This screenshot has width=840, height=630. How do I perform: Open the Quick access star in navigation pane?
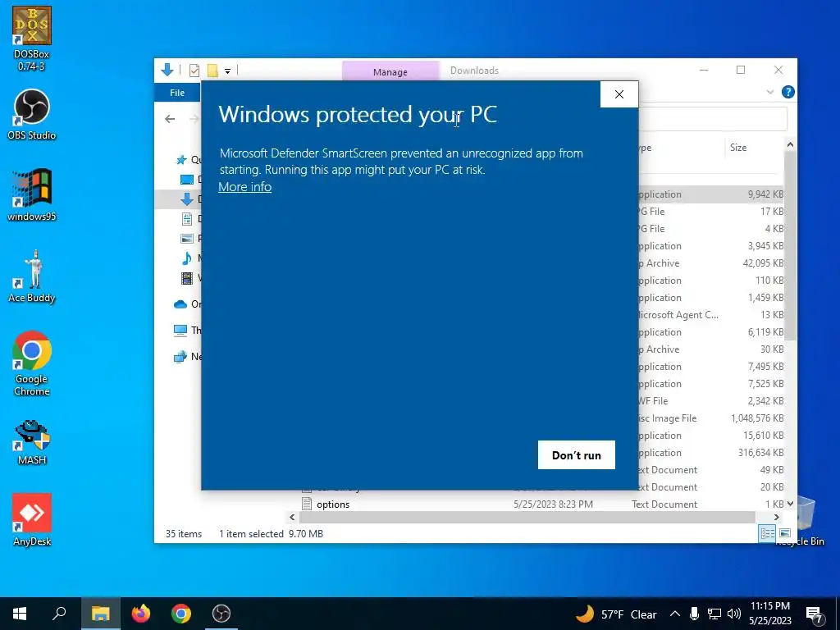coord(181,160)
